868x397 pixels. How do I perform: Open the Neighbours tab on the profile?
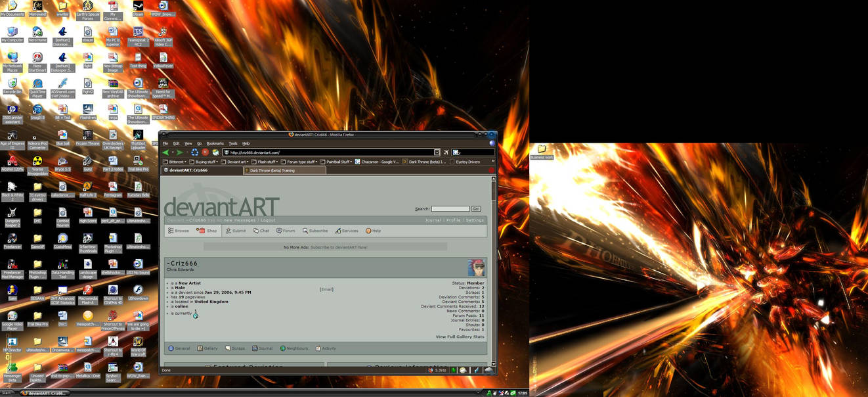tap(294, 348)
